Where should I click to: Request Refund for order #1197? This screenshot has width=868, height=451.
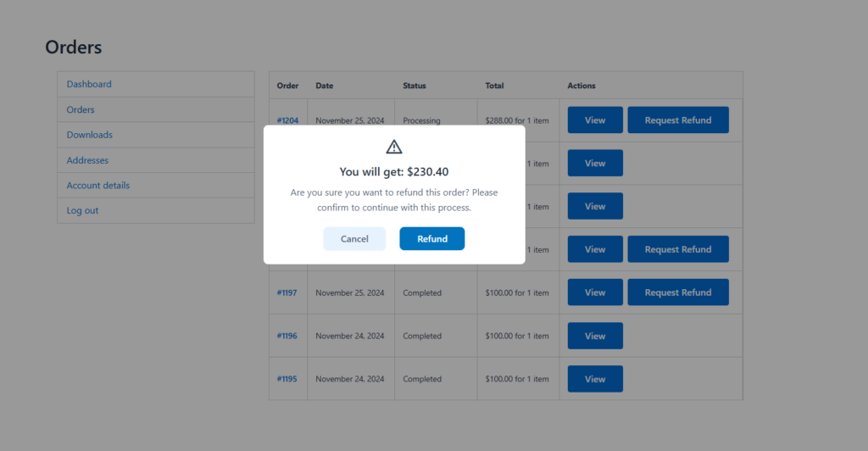678,292
